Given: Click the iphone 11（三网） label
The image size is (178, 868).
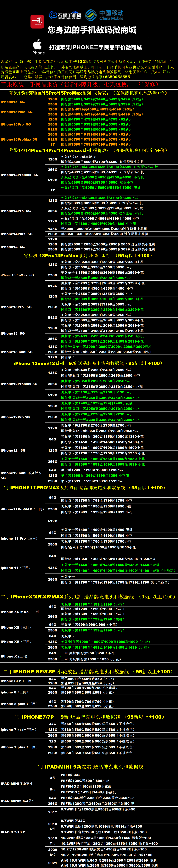Looking at the screenshot, I should (x=15, y=568).
